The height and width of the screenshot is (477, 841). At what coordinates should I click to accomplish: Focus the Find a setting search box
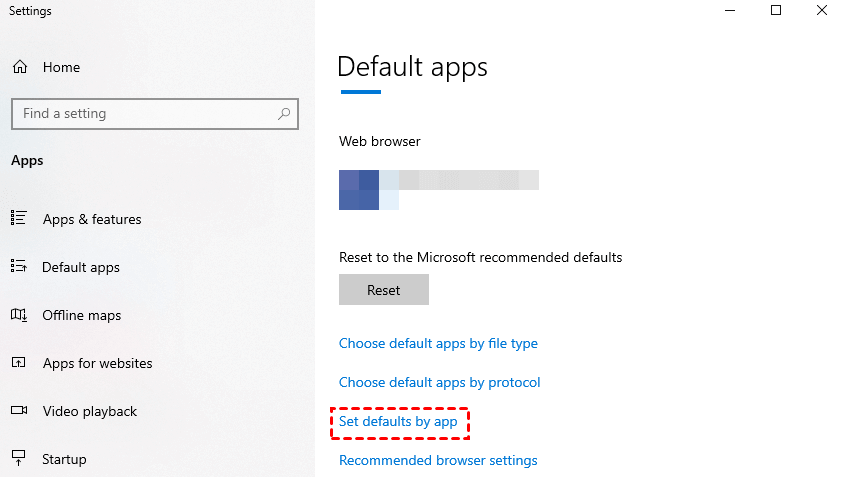point(145,114)
